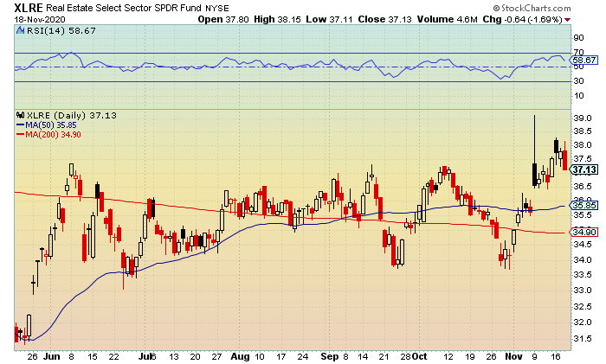Viewport: 606px width, 364px height.
Task: Click the 38.5 price axis label
Action: coord(582,131)
